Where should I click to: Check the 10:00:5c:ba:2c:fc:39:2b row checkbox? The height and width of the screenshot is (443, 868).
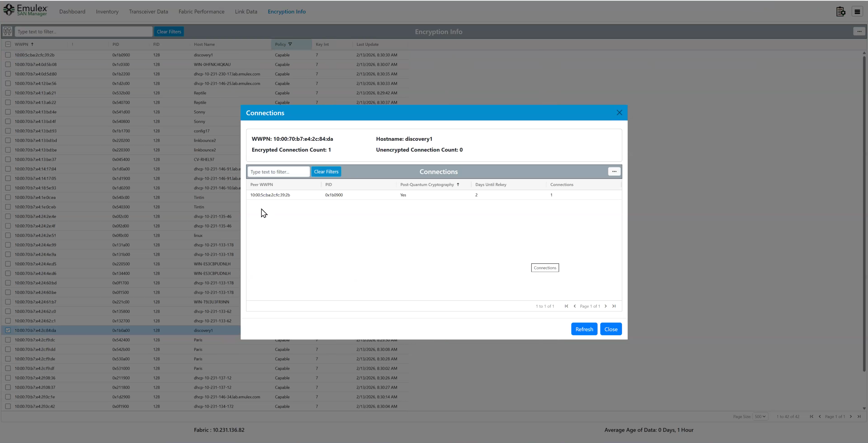point(8,55)
